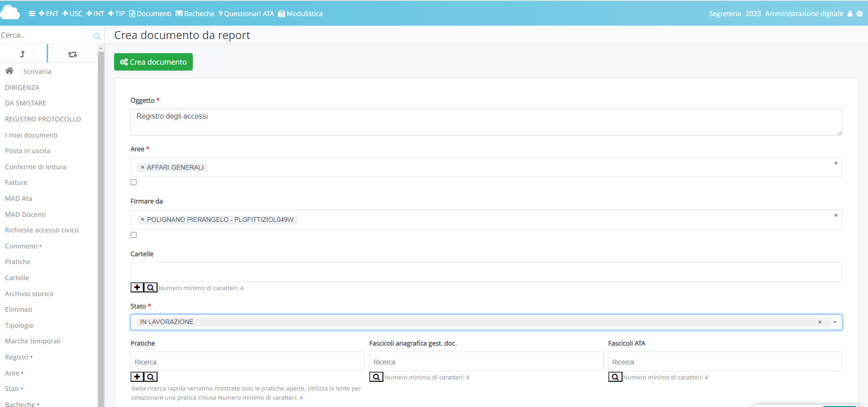The width and height of the screenshot is (868, 407).
Task: Search Fascicoli ATA with magnifier icon
Action: click(x=615, y=377)
